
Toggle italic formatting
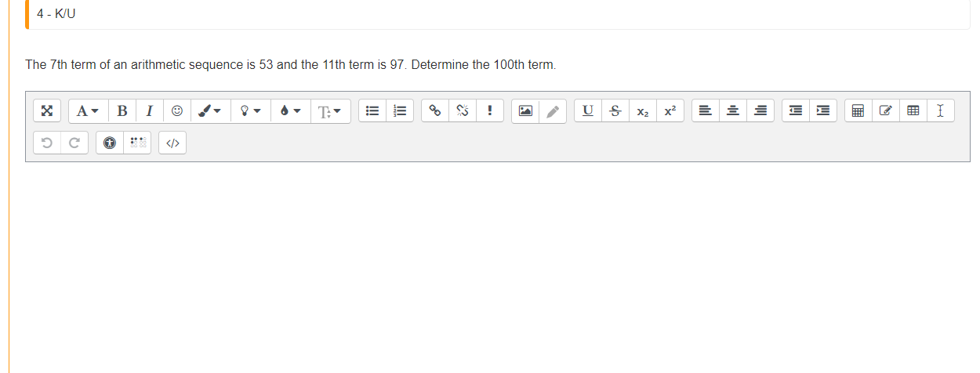149,111
